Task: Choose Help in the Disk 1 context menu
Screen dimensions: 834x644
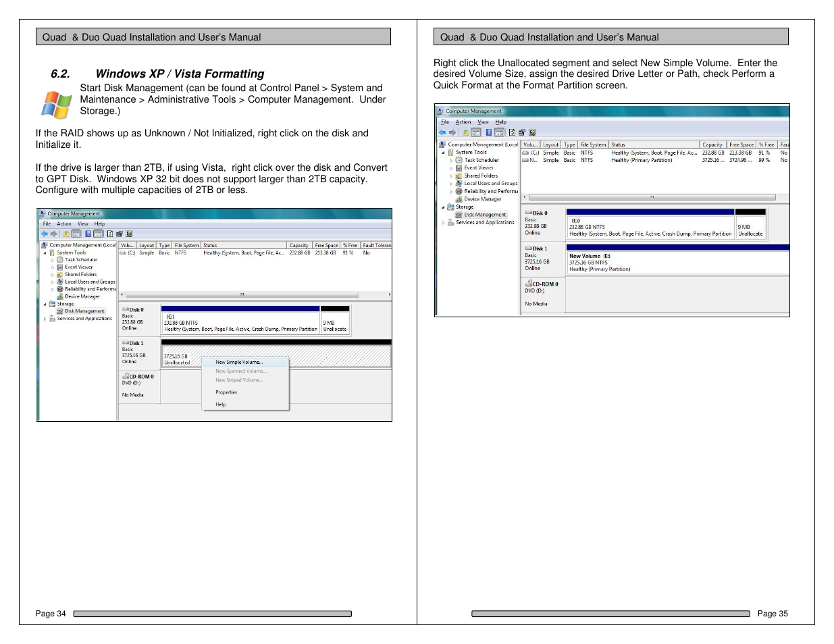Action: point(220,404)
